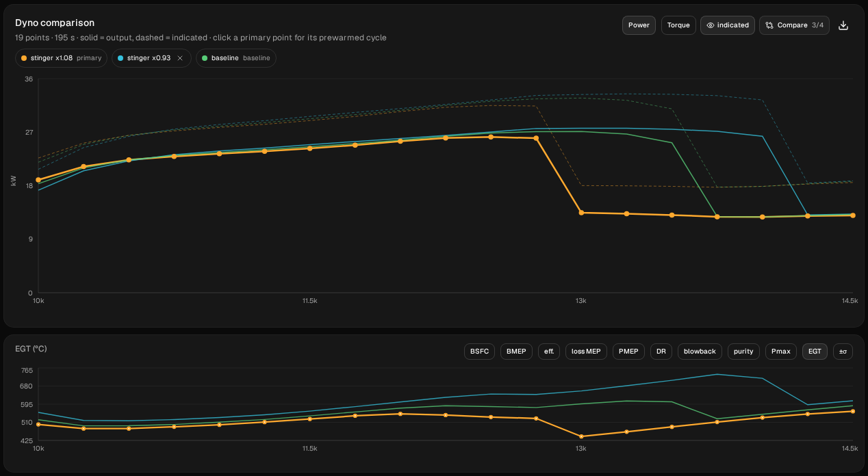Viewport: 868px width, 476px height.
Task: Click the 'Dyno comparison' title
Action: [55, 23]
